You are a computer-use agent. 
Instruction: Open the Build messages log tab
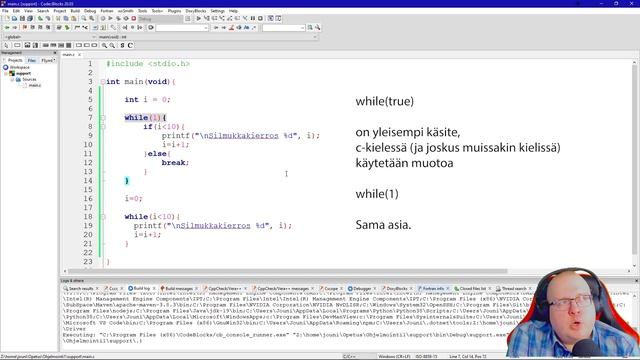click(x=178, y=289)
